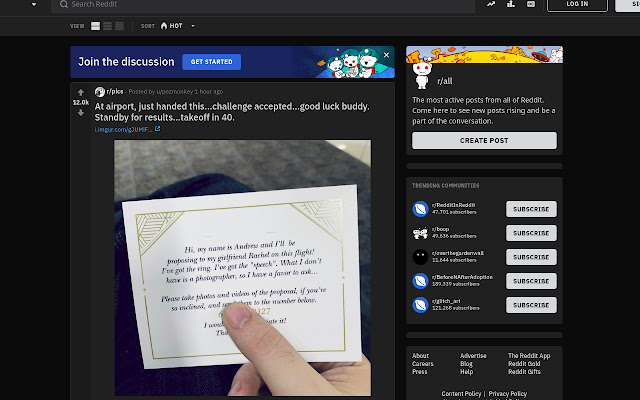Click the black round icon of r/overthegardenwall
This screenshot has width=640, height=400.
point(420,257)
